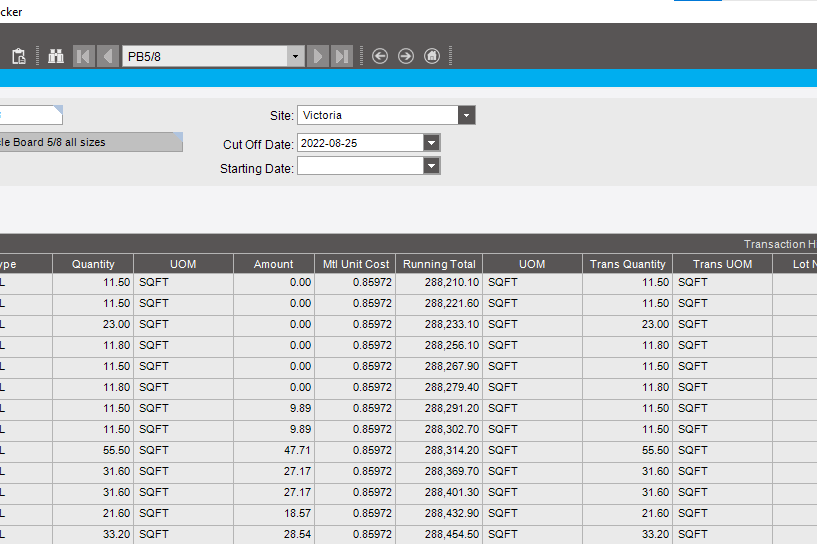Click the circular back arrow icon
The image size is (817, 545).
click(380, 56)
